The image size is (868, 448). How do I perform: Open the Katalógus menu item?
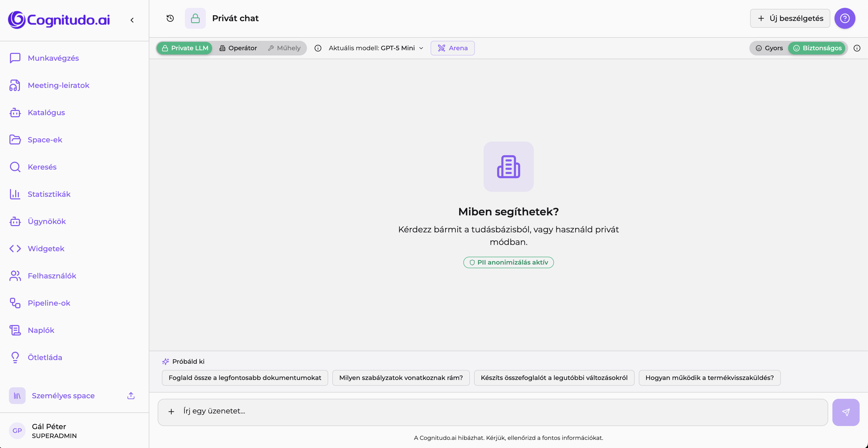click(46, 113)
